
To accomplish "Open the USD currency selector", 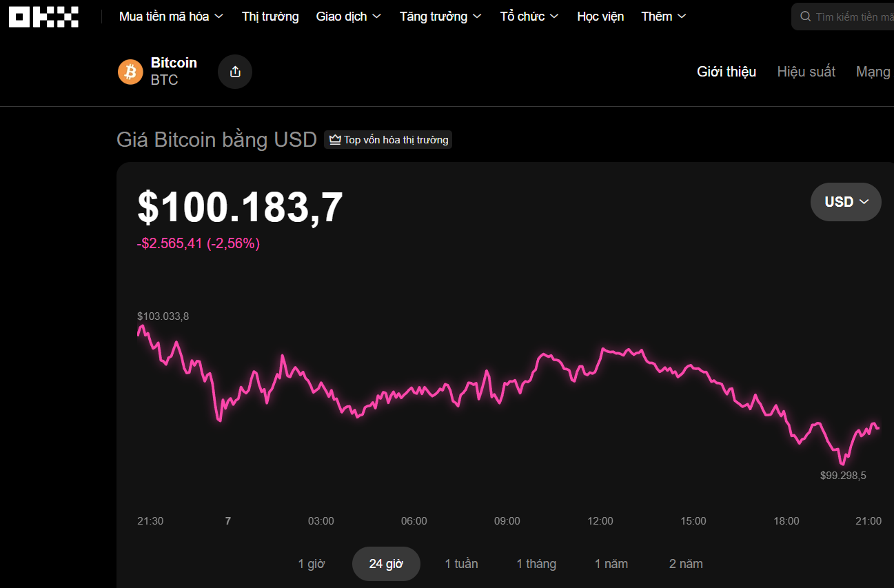I will pyautogui.click(x=846, y=202).
